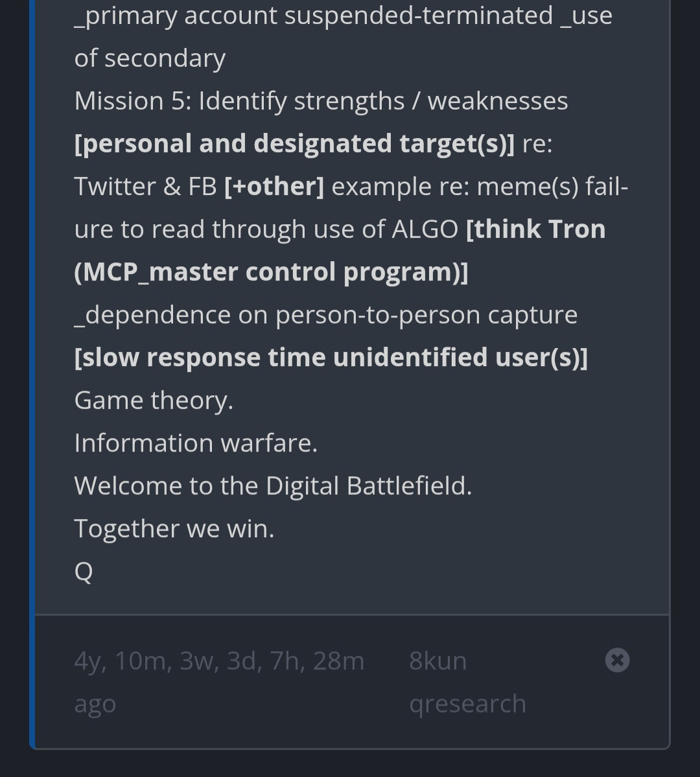
Task: Click the word "ALGO" in the post
Action: coord(425,229)
